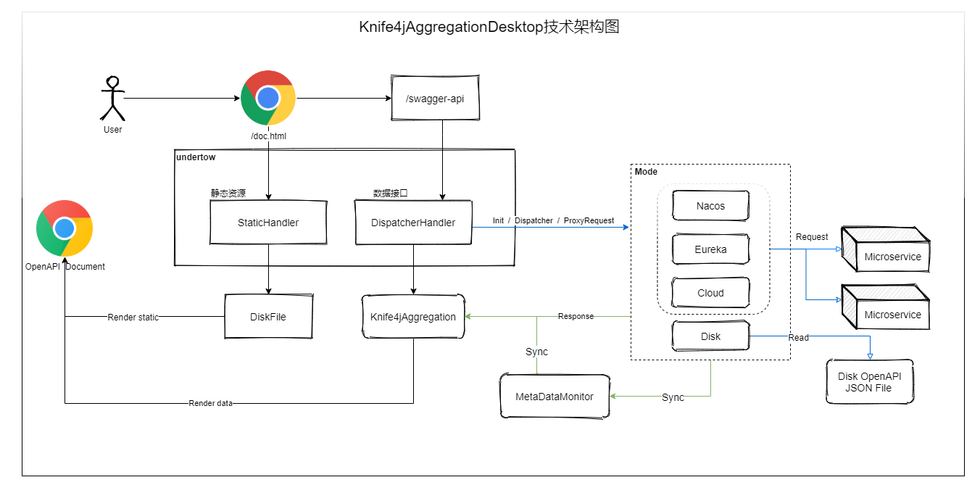Image resolution: width=980 pixels, height=485 pixels.
Task: Select the MetaDataMonitor component
Action: point(555,397)
